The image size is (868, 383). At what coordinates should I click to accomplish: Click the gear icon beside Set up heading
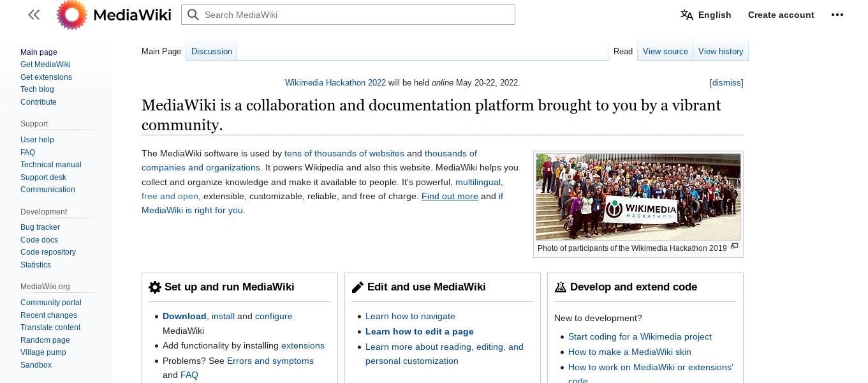pos(155,287)
